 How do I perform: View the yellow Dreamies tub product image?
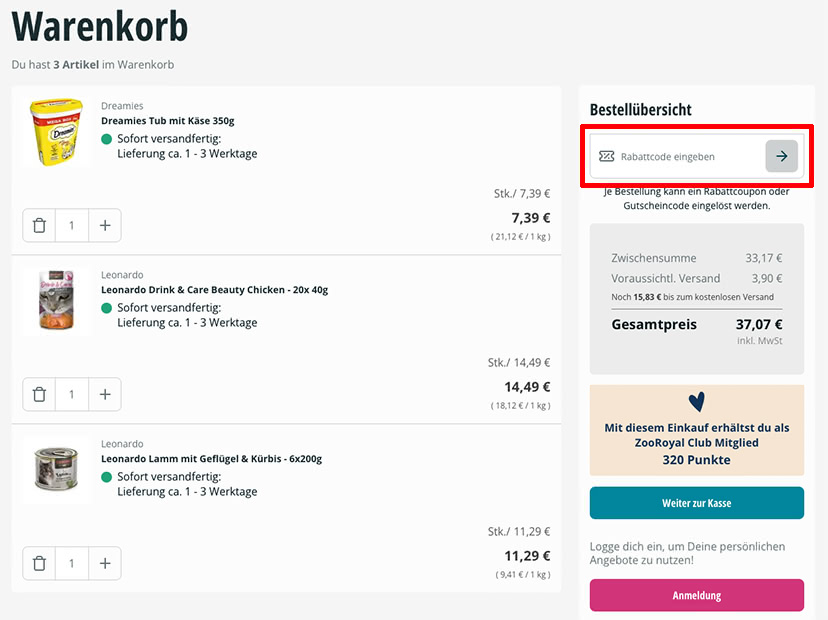click(57, 131)
